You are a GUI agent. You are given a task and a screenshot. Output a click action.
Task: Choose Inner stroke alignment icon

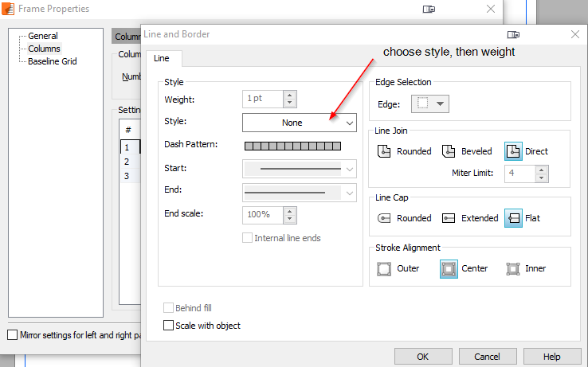[x=512, y=269]
